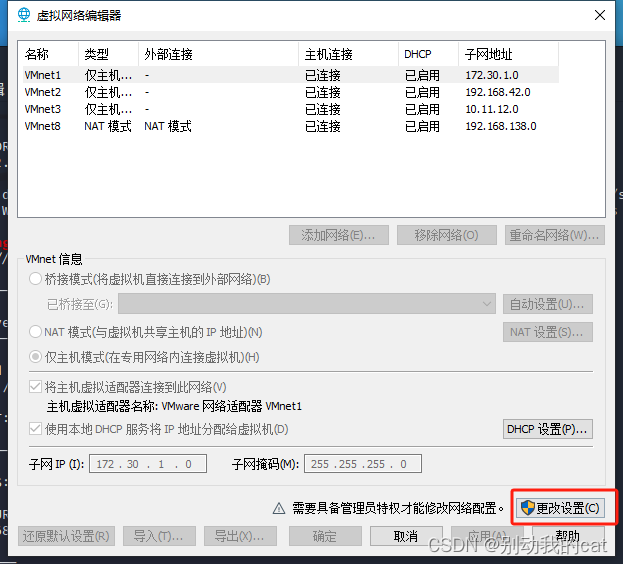This screenshot has height=564, width=623.
Task: Click NAT 模式 in VMnet8 type column
Action: [x=108, y=126]
